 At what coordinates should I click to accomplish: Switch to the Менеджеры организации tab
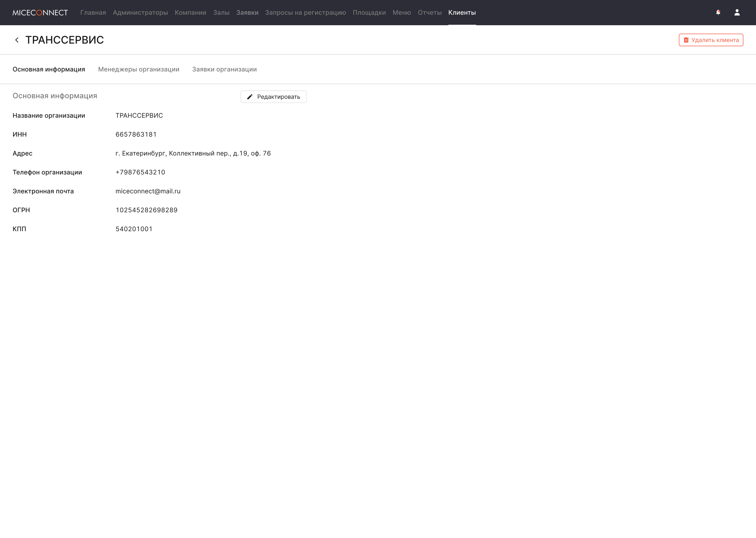pyautogui.click(x=139, y=69)
